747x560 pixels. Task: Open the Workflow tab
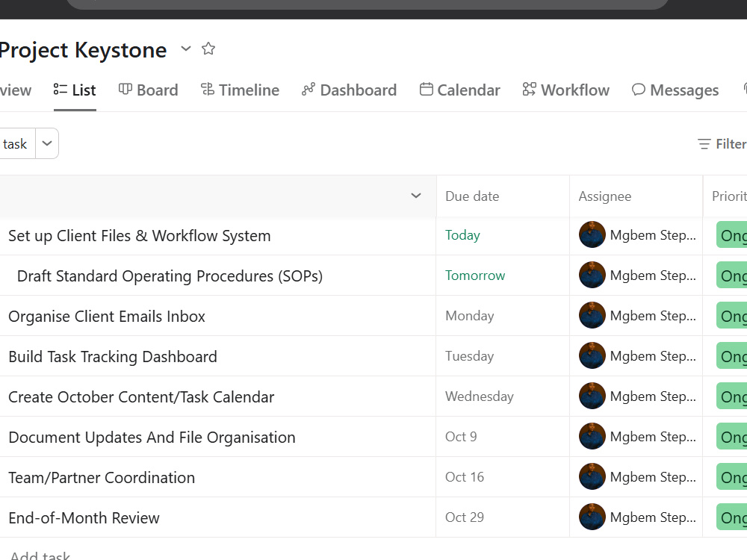pos(566,90)
